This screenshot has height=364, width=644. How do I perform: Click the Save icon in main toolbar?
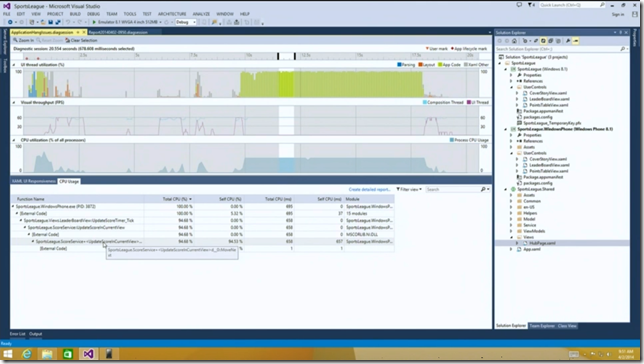tap(51, 22)
